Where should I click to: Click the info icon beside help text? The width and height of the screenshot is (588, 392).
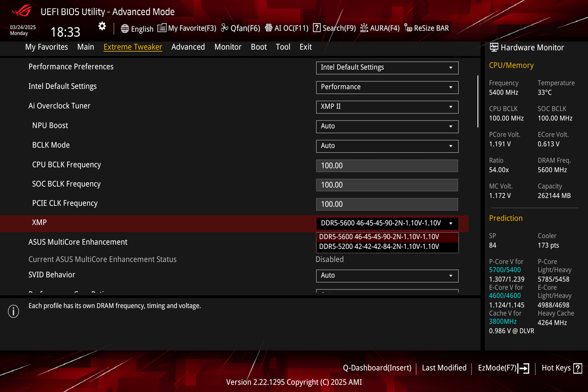pyautogui.click(x=13, y=311)
